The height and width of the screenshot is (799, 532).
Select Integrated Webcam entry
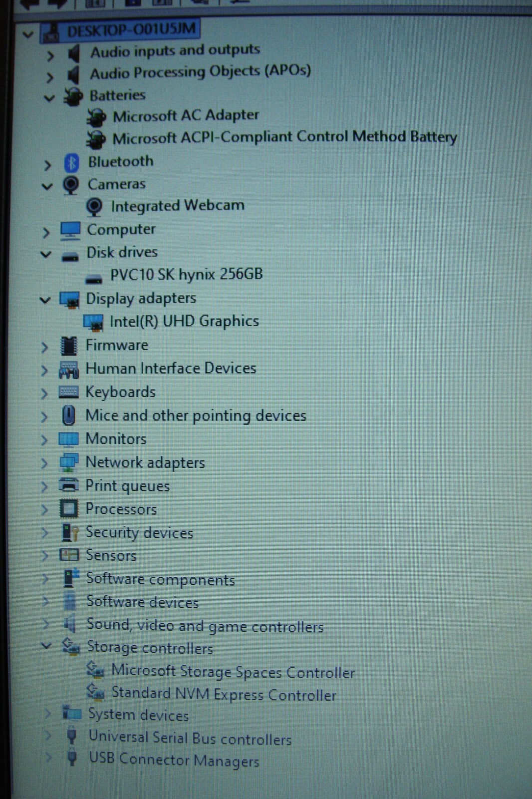click(178, 206)
